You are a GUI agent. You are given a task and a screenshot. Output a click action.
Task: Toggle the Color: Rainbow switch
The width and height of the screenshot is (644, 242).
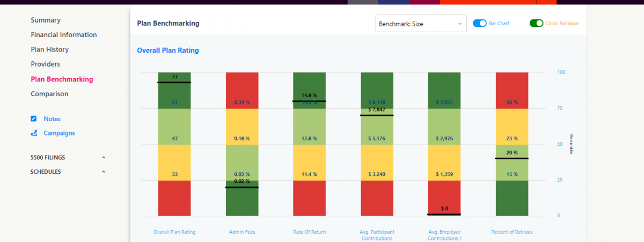[536, 24]
